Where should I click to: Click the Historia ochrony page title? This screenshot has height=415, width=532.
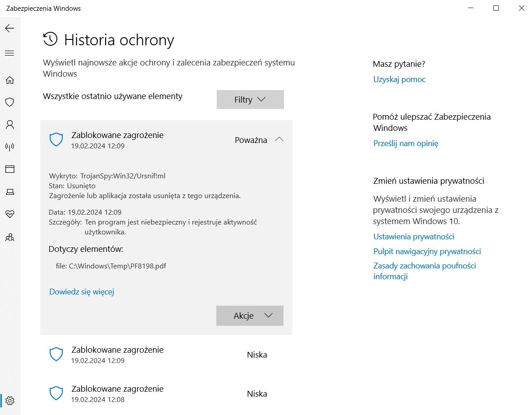click(119, 40)
